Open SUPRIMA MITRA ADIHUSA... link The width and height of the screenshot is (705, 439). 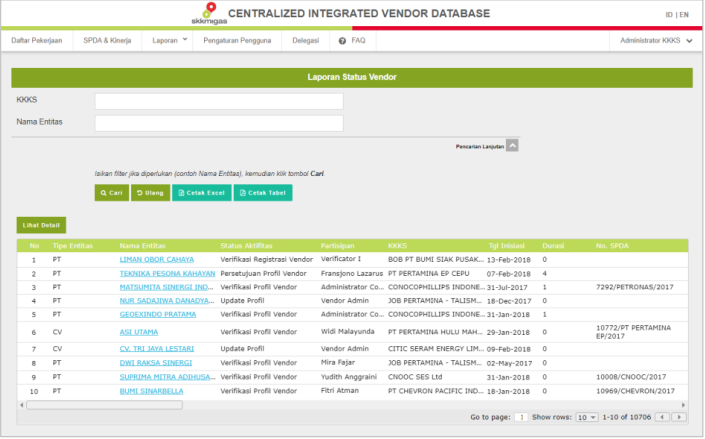coord(167,377)
